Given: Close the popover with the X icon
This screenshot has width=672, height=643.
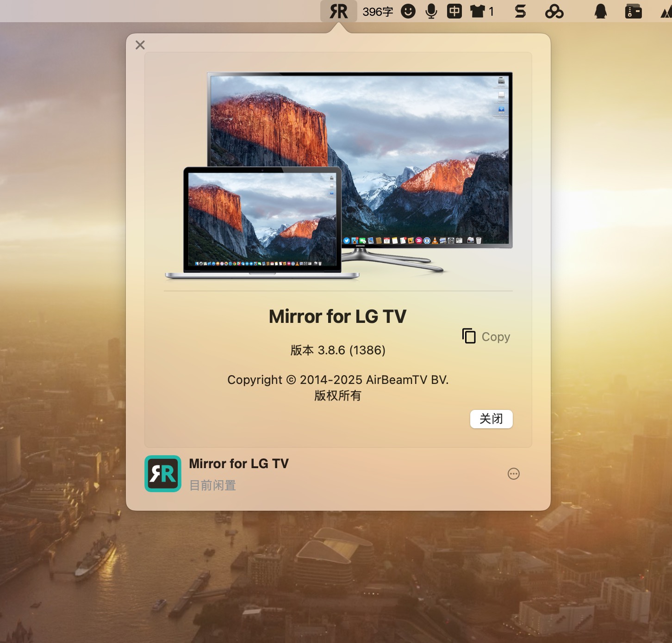Looking at the screenshot, I should 140,45.
